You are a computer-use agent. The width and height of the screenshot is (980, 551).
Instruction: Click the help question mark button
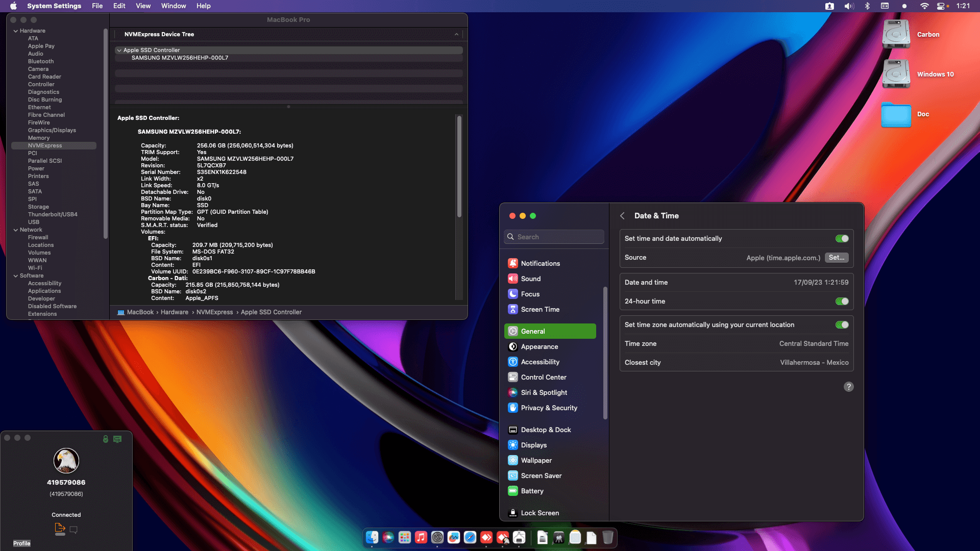848,387
